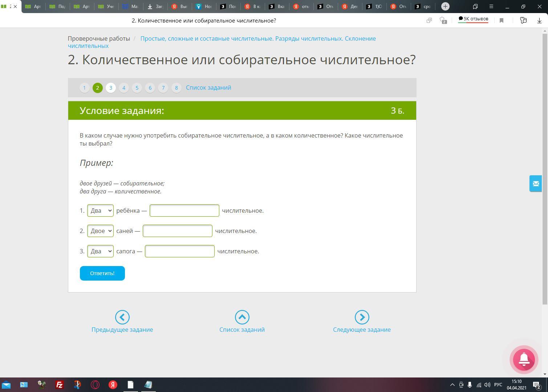
Task: Open Yandex Browser taskbar icon
Action: click(x=113, y=385)
